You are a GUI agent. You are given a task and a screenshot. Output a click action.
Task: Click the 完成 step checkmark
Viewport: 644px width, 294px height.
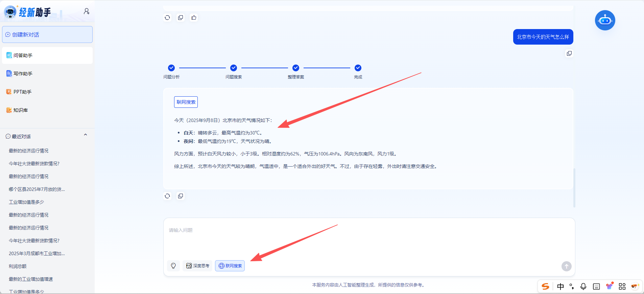pyautogui.click(x=358, y=68)
